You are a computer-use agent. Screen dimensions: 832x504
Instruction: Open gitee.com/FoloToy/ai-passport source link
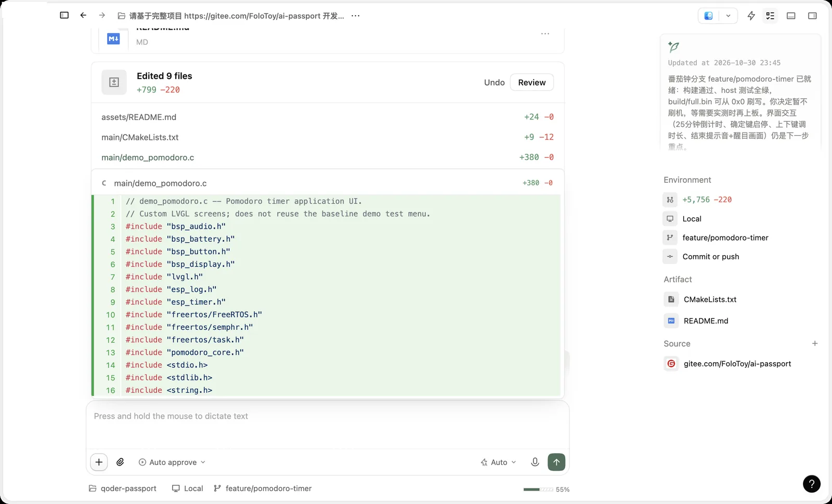point(728,364)
